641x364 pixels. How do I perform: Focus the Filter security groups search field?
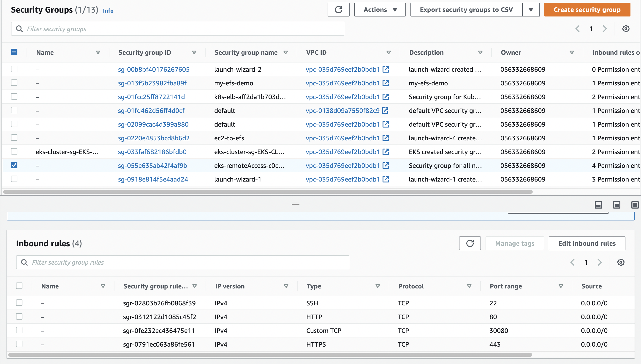pos(177,29)
